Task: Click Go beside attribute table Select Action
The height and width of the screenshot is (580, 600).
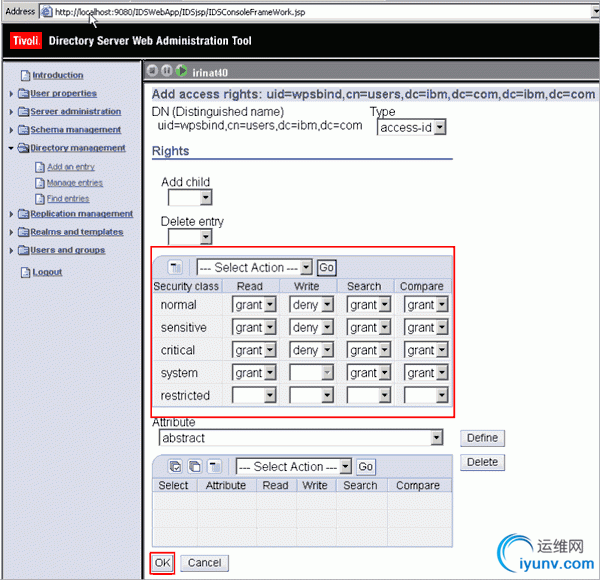Action: pyautogui.click(x=366, y=467)
